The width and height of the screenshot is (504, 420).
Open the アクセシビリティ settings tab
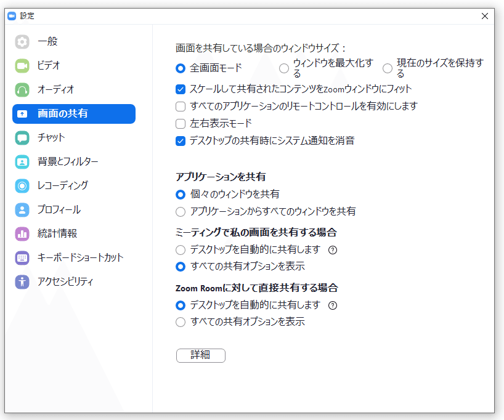(x=74, y=282)
